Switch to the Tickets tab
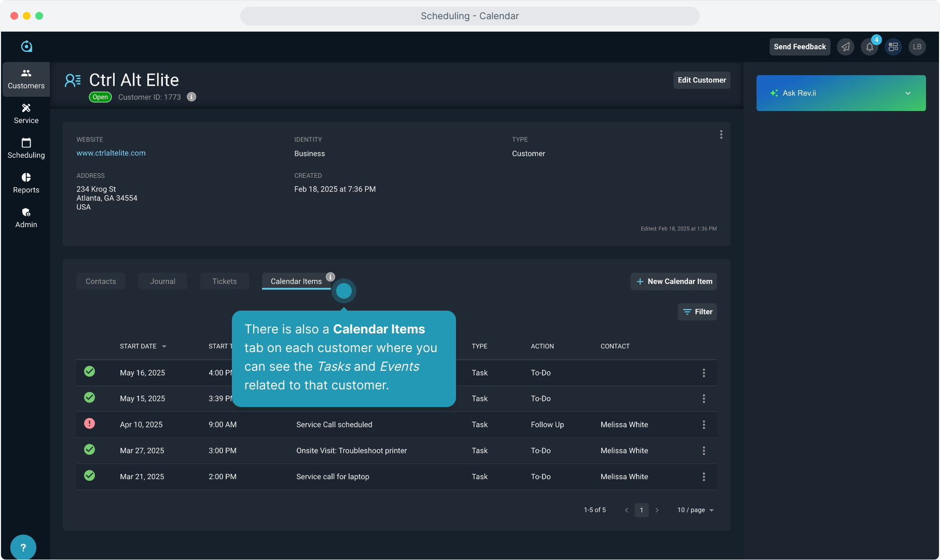Screen dimensions: 940x560 [x=224, y=282]
